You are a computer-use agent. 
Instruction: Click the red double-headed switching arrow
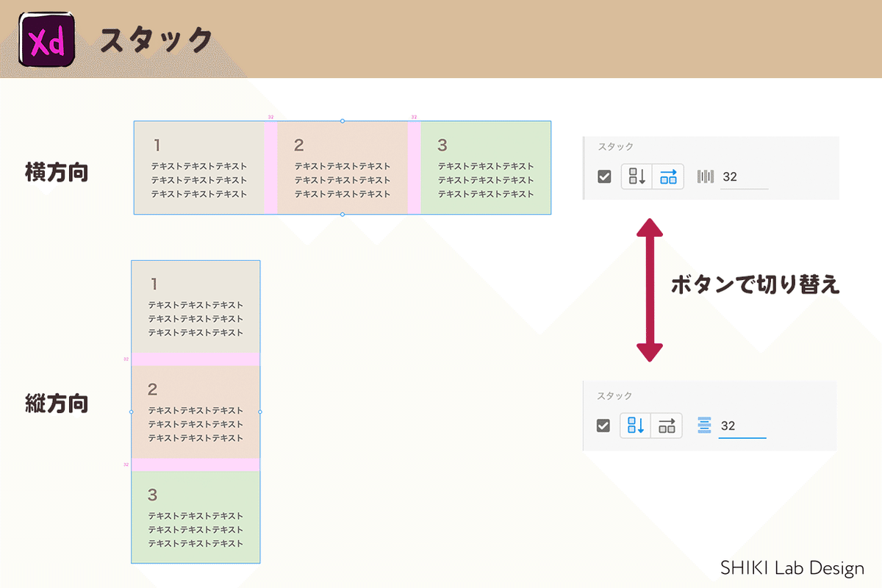click(649, 289)
